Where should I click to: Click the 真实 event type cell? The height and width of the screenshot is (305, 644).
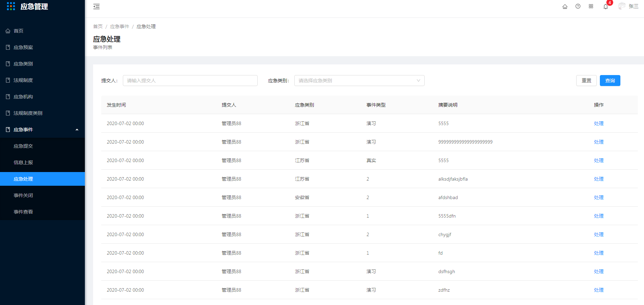pyautogui.click(x=371, y=160)
